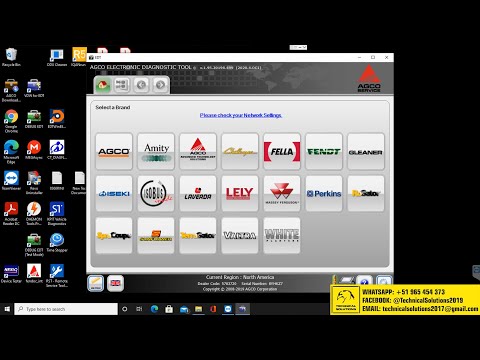Open the EDT help question mark button

[x=364, y=282]
